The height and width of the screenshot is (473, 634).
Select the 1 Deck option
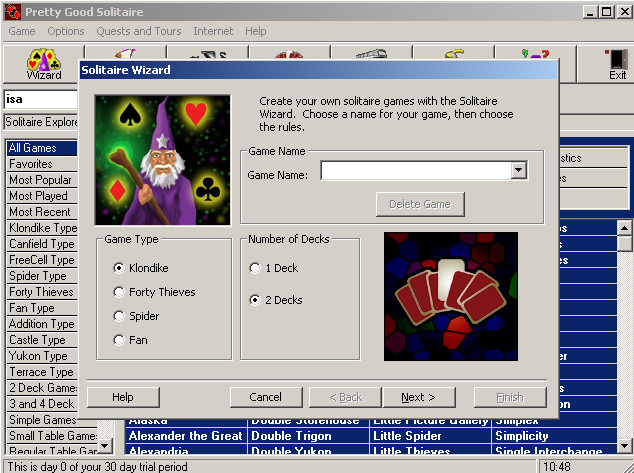pyautogui.click(x=255, y=268)
